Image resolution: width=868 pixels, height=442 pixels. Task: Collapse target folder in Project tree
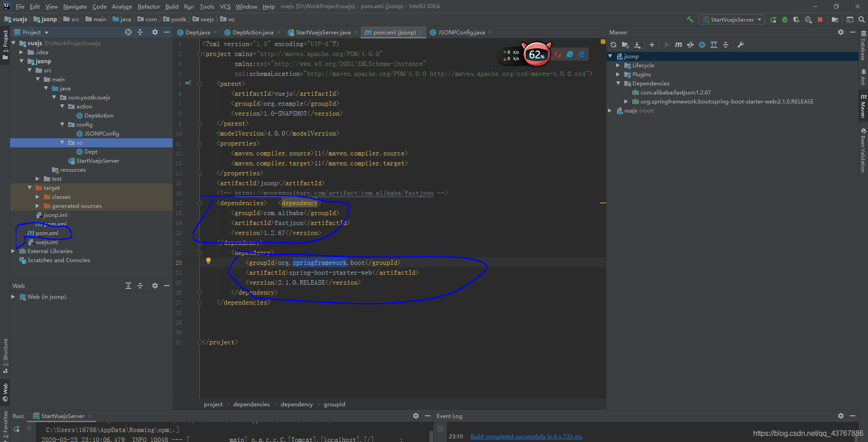(x=29, y=188)
